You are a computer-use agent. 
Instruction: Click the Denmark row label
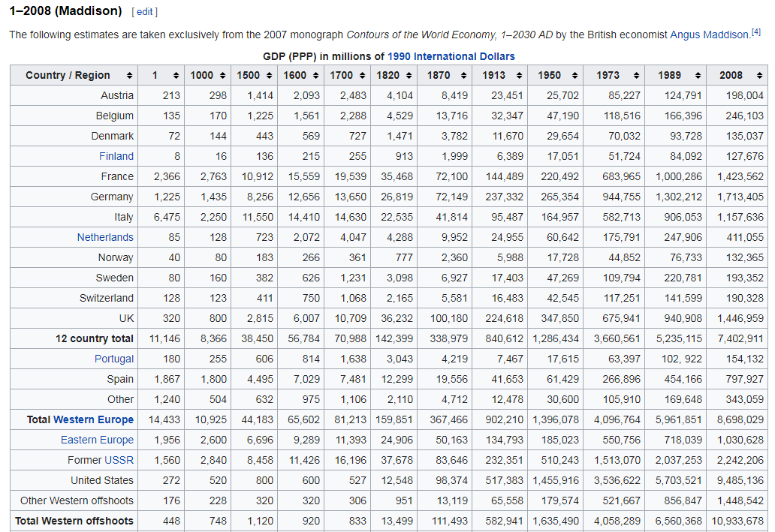(112, 136)
